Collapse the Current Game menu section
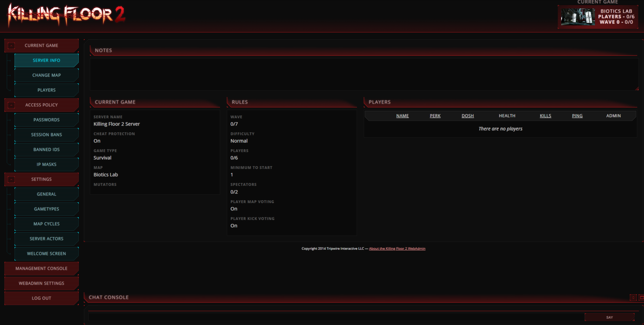Viewport: 644px width, 325px height. click(11, 46)
